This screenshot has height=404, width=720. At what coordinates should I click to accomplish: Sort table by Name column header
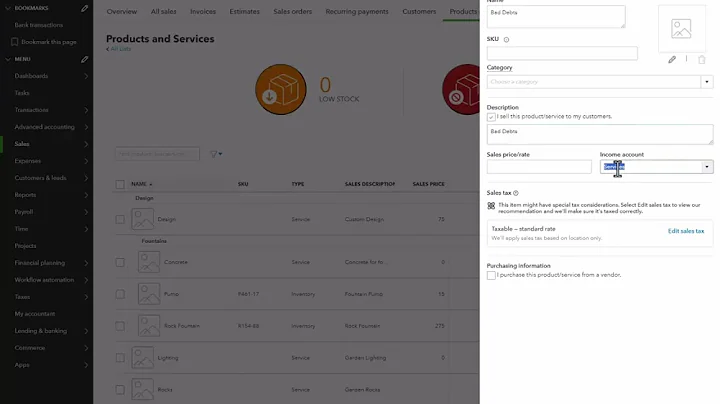click(141, 184)
